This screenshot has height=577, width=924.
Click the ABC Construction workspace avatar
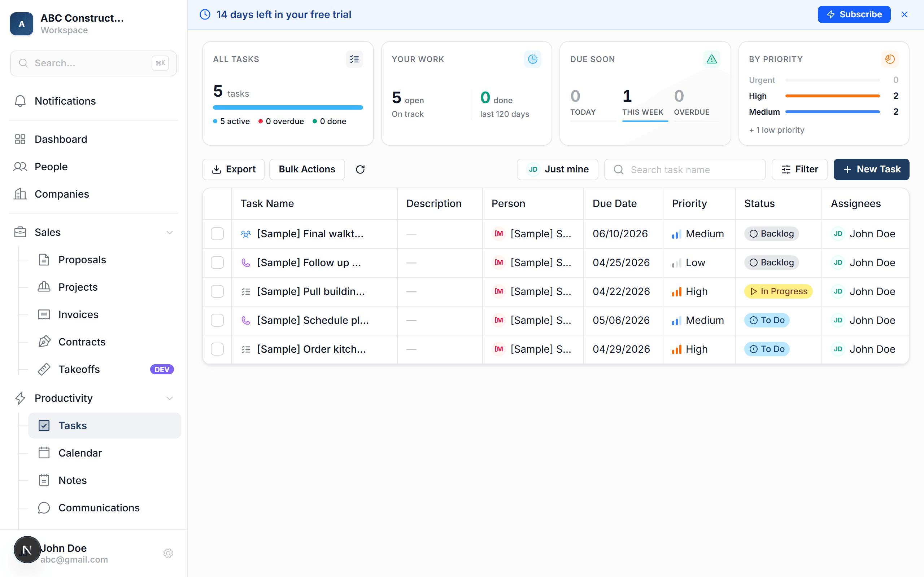click(22, 24)
